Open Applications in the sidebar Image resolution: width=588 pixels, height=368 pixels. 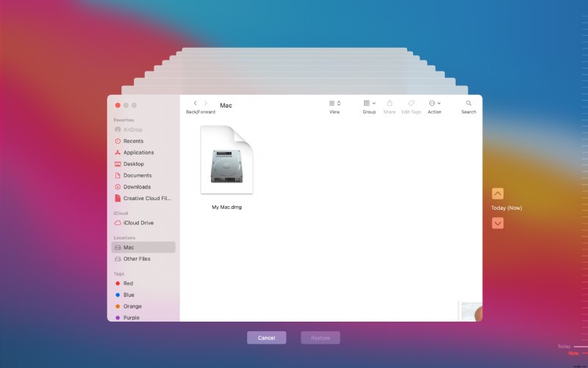pos(143,152)
